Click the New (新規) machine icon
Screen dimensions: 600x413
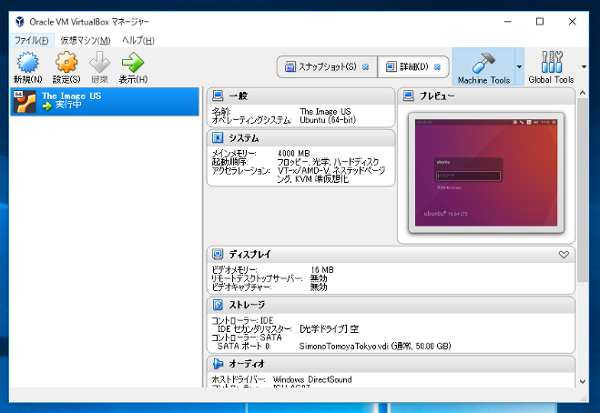click(28, 63)
